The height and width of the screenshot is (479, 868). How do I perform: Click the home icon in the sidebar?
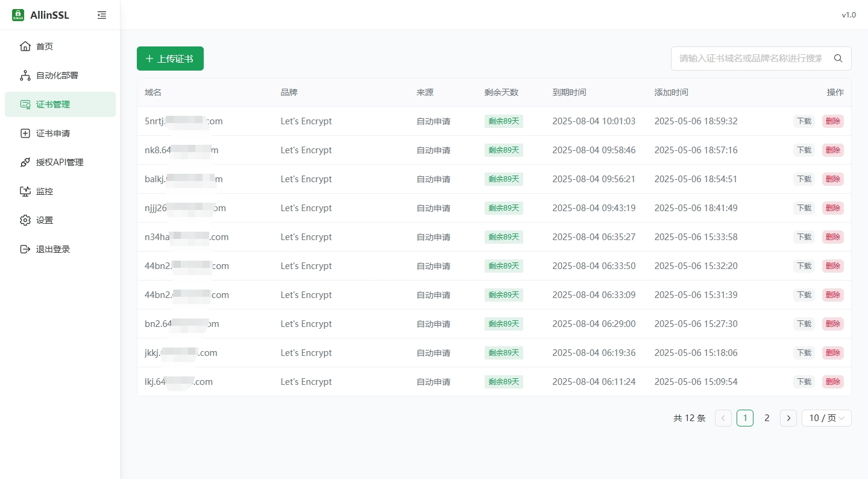[25, 46]
